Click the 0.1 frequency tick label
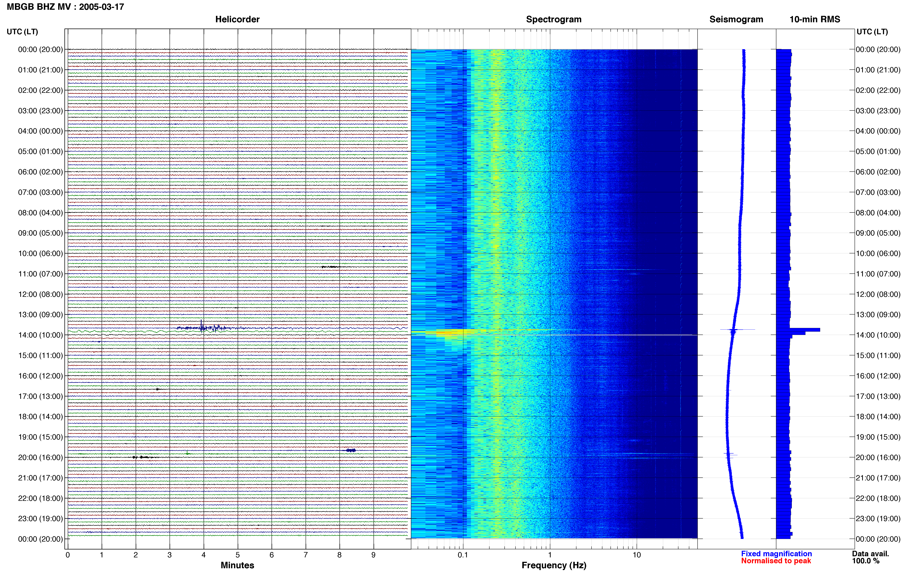Viewport: 924px width, 578px height. point(463,555)
